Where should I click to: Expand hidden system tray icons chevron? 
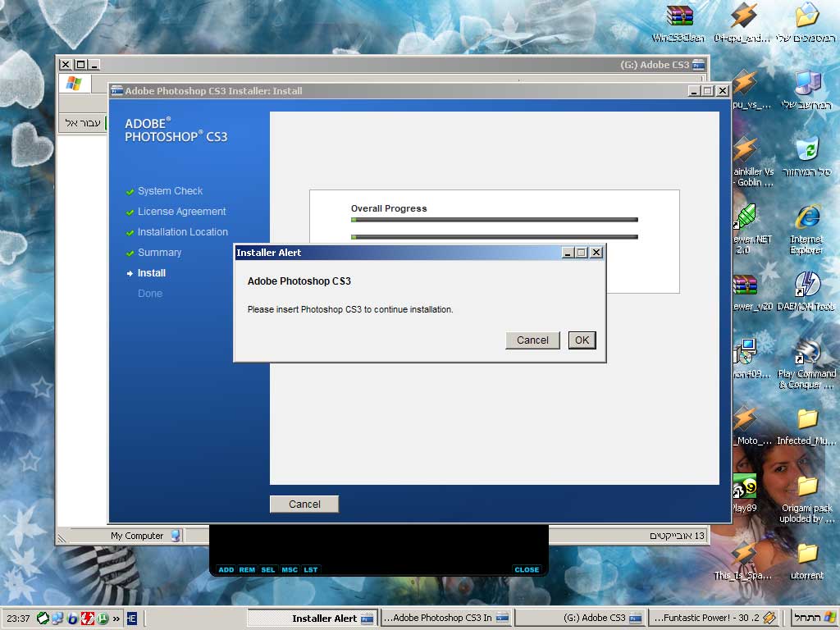(x=116, y=618)
